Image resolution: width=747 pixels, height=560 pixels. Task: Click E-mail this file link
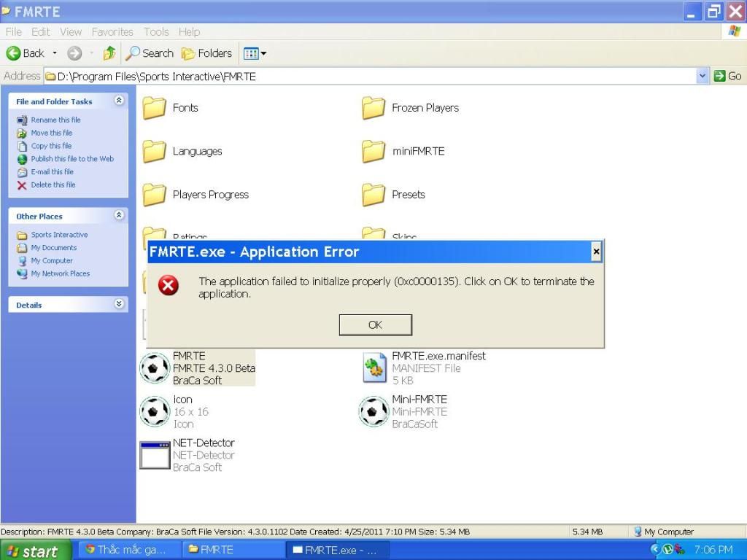52,171
